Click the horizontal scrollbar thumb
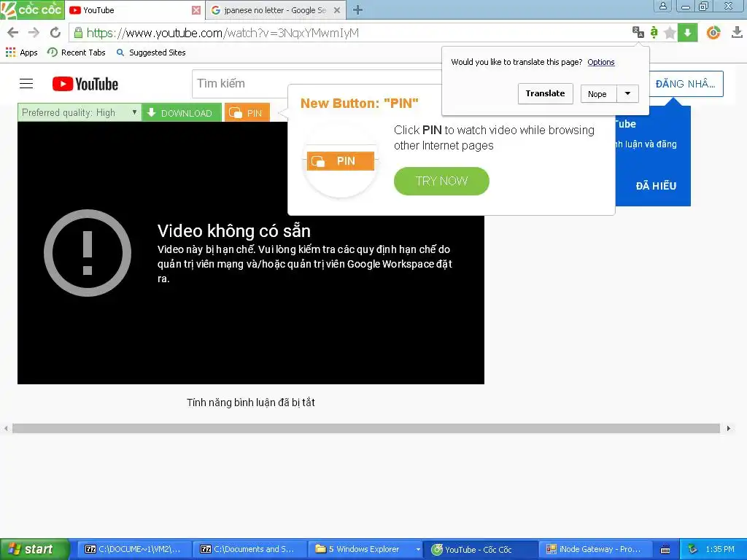The width and height of the screenshot is (747, 560). (366, 429)
